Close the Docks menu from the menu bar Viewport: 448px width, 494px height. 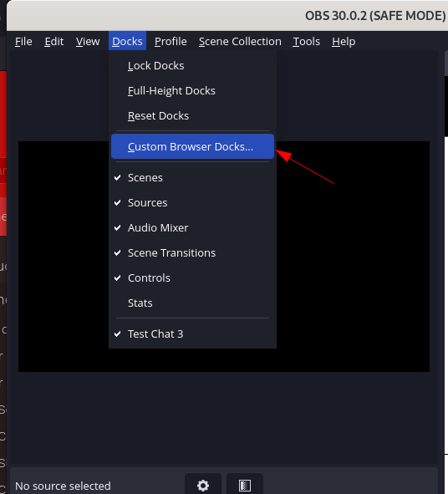point(127,41)
